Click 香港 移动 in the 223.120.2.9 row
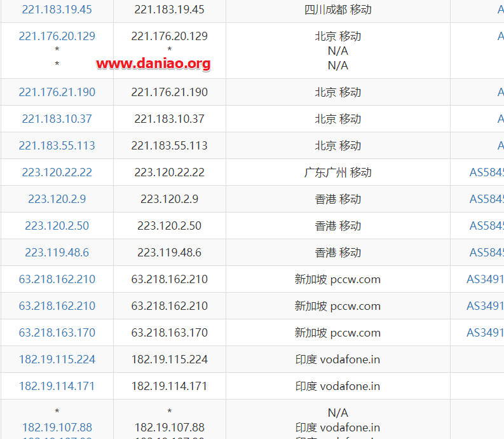The width and height of the screenshot is (504, 439). click(338, 199)
